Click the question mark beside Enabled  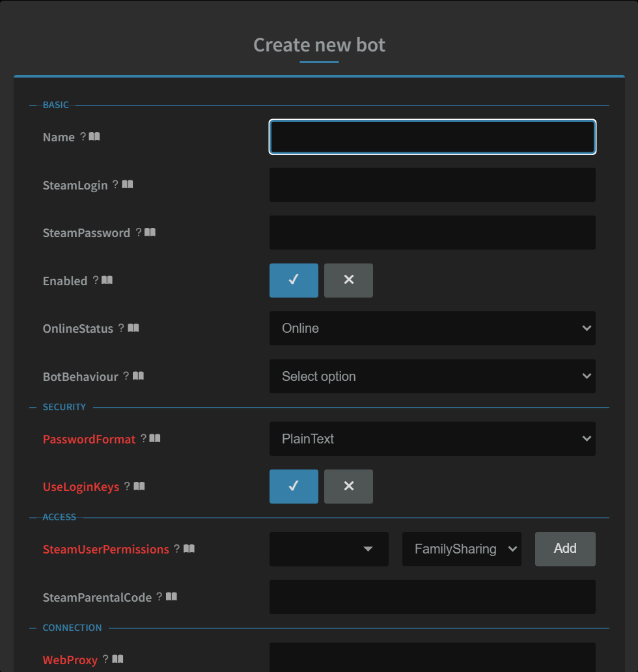click(x=96, y=280)
